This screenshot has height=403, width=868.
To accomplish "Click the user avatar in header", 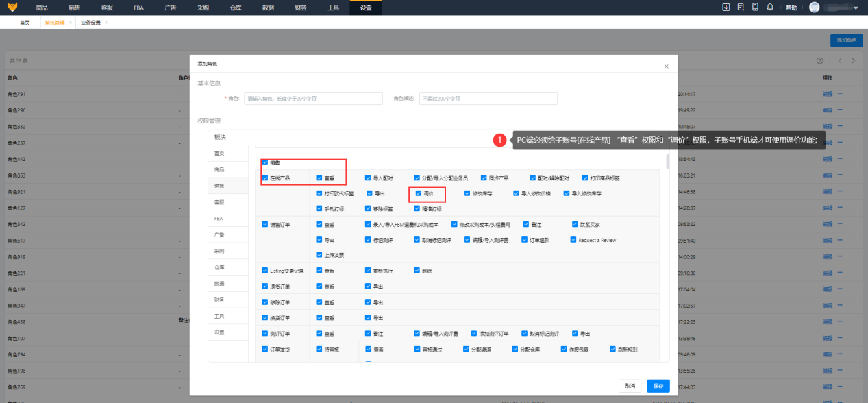I will 814,7.
